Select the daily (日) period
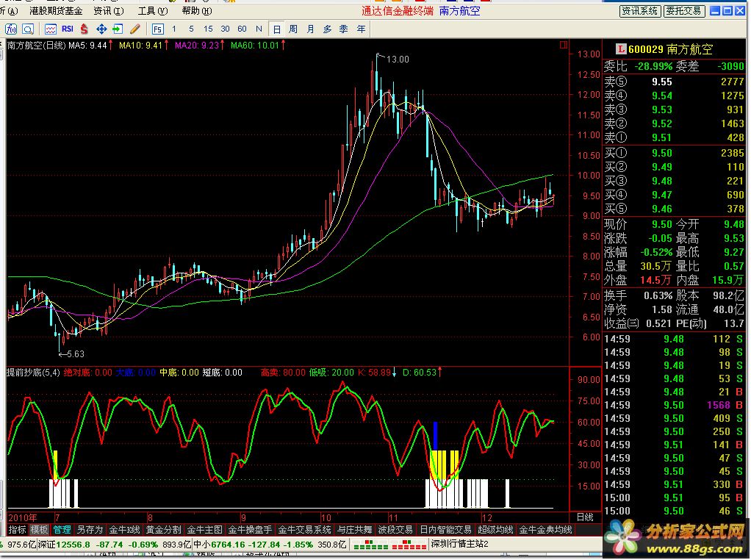 click(x=276, y=29)
